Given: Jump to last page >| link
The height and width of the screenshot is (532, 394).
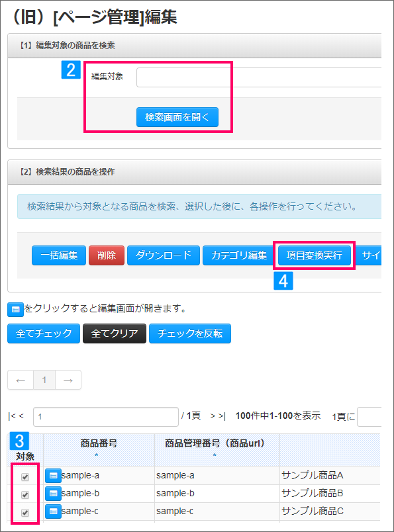Looking at the screenshot, I should (x=222, y=416).
